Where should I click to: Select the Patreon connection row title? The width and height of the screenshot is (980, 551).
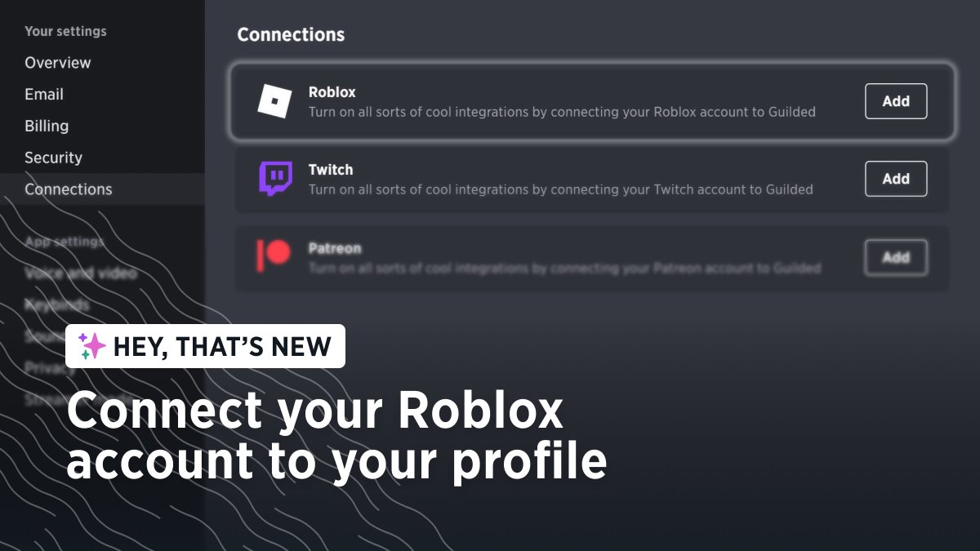pyautogui.click(x=335, y=248)
